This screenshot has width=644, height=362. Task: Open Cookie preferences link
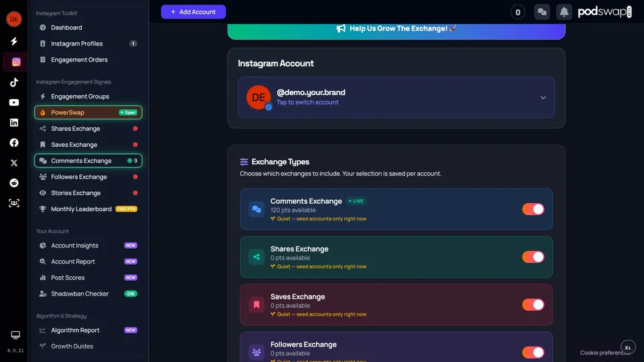click(x=604, y=353)
